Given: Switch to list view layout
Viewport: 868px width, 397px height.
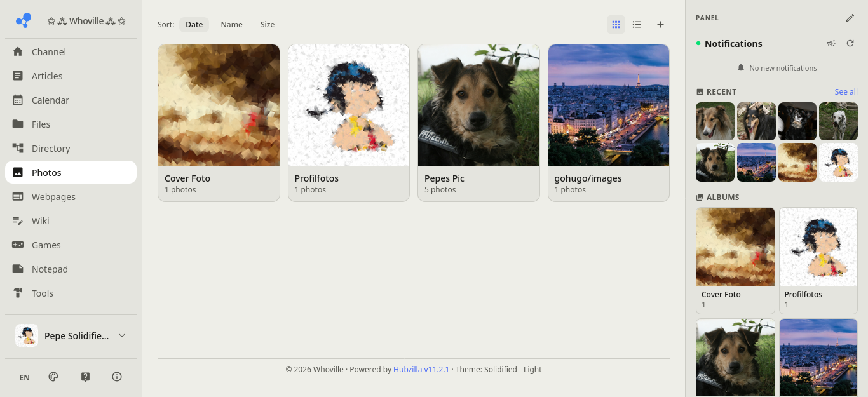Looking at the screenshot, I should coord(637,25).
